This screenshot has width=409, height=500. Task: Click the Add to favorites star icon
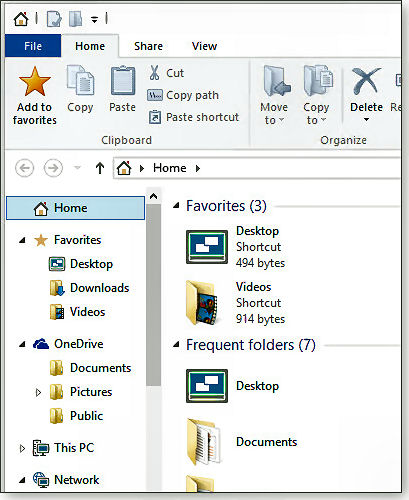(x=35, y=81)
